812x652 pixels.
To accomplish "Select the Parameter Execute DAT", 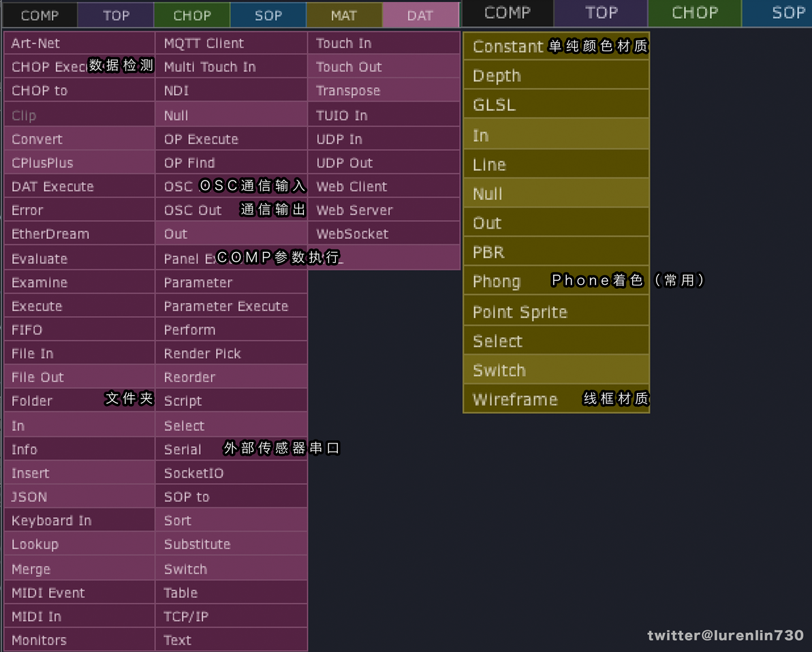I will tap(226, 307).
